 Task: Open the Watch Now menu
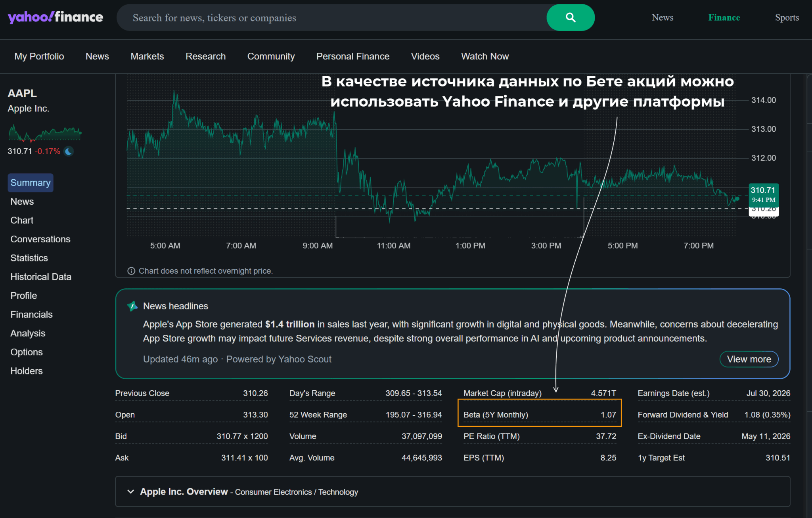coord(485,56)
